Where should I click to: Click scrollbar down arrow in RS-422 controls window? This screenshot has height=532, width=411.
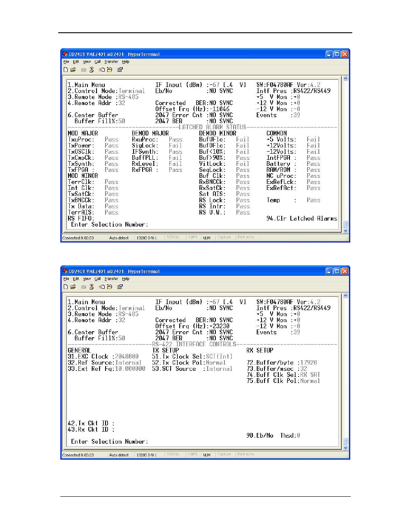tap(345, 448)
